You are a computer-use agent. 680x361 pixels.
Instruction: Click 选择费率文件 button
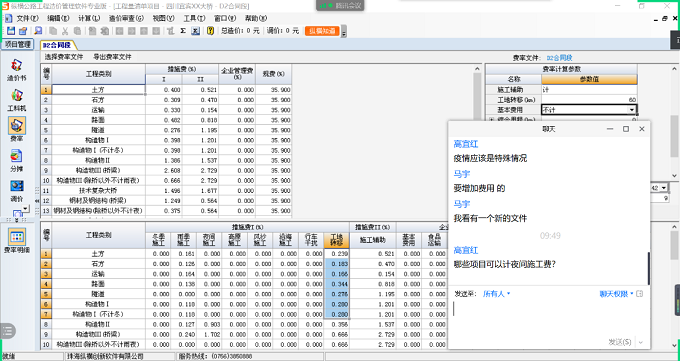click(x=64, y=57)
